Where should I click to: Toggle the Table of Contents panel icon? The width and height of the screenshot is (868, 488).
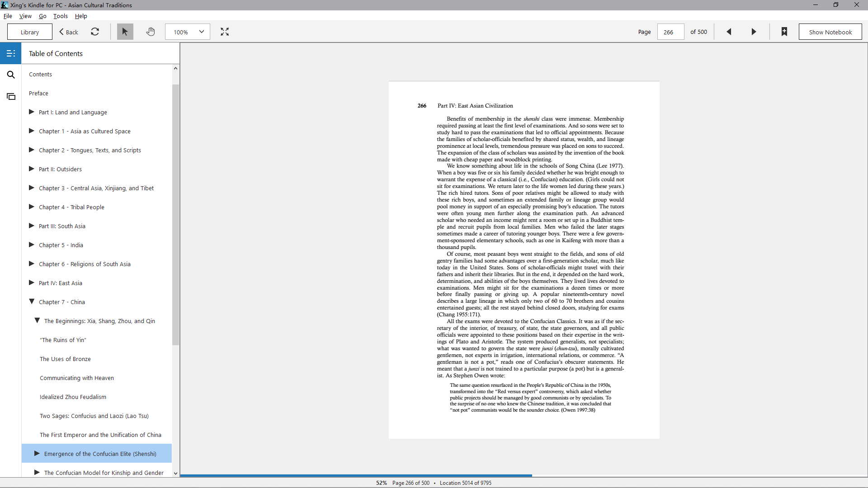[11, 53]
